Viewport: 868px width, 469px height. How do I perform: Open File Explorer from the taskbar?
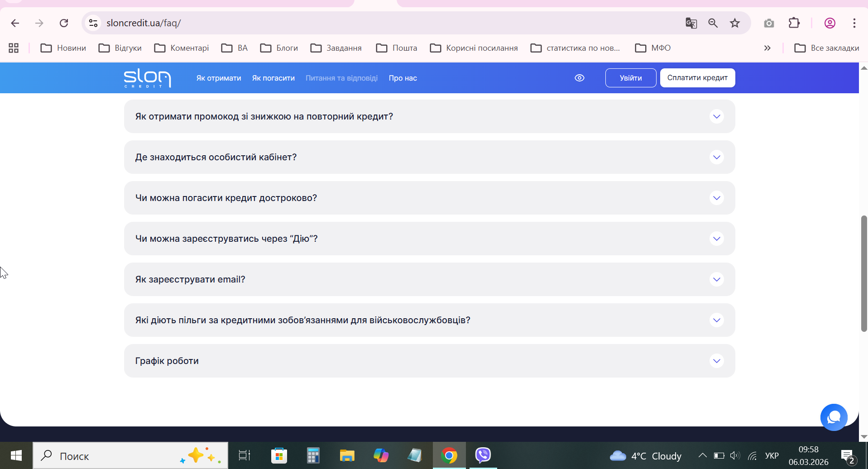coord(347,455)
